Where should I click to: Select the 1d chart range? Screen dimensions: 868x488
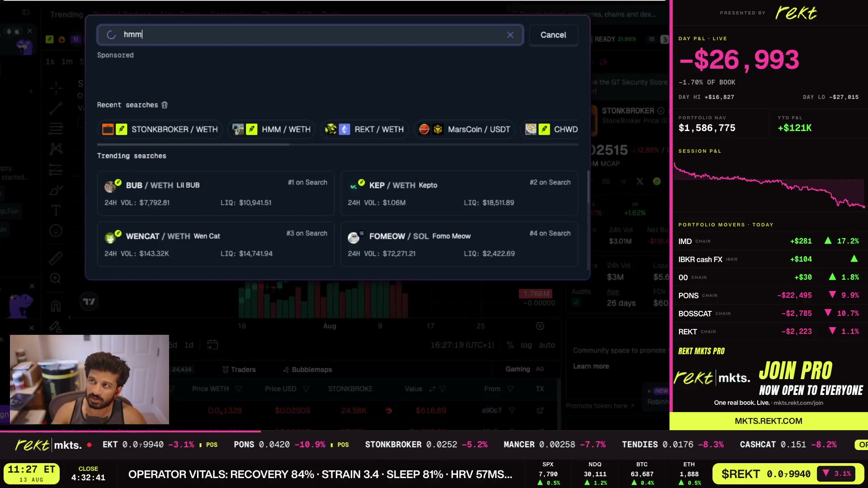tap(189, 345)
